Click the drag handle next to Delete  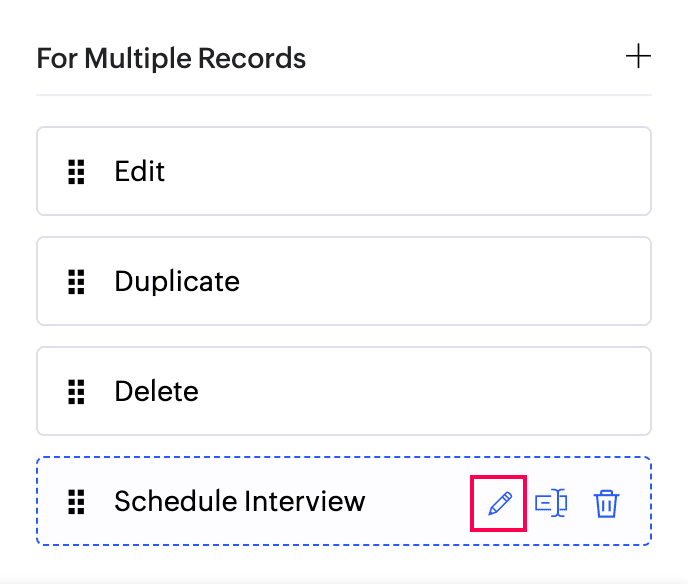(x=76, y=392)
